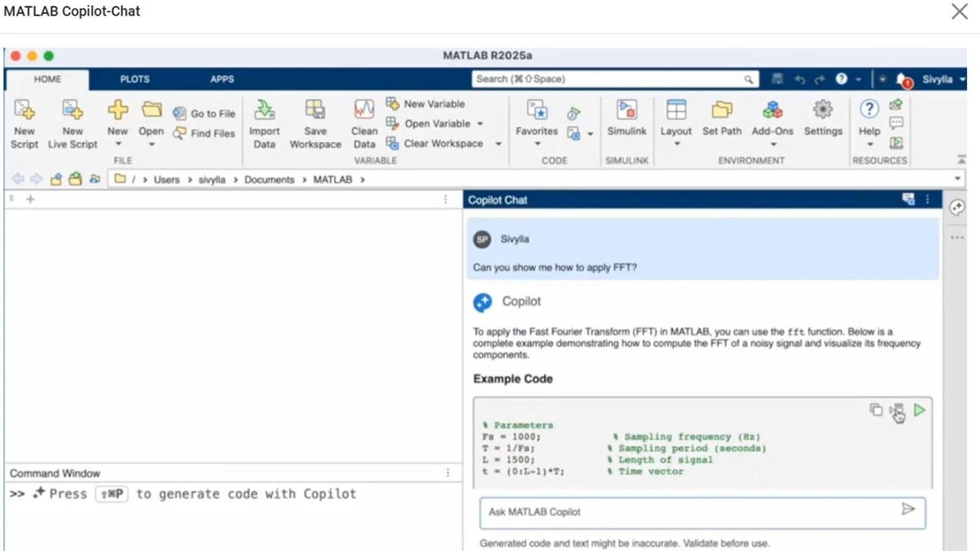This screenshot has height=551, width=980.
Task: Create a New Script
Action: coord(24,124)
